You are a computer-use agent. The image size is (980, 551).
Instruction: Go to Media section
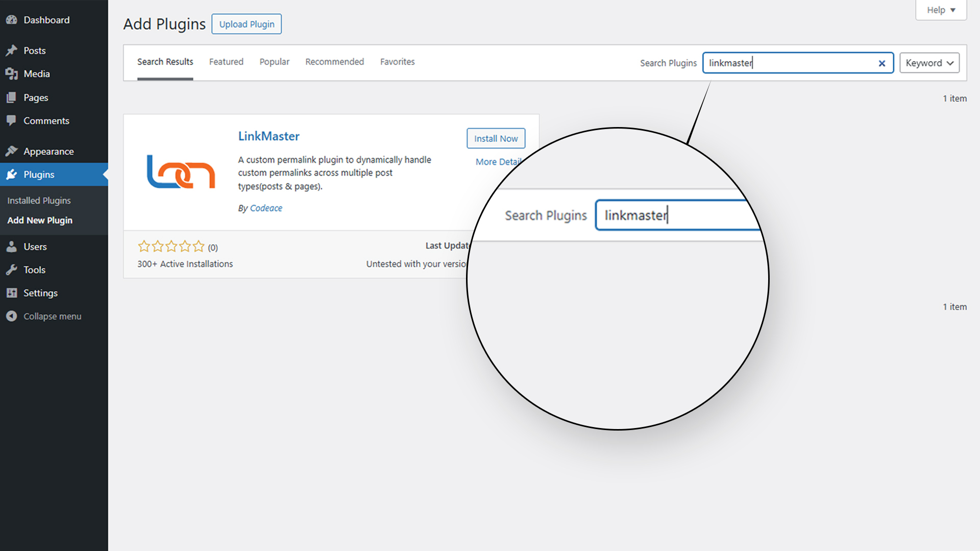click(x=54, y=74)
